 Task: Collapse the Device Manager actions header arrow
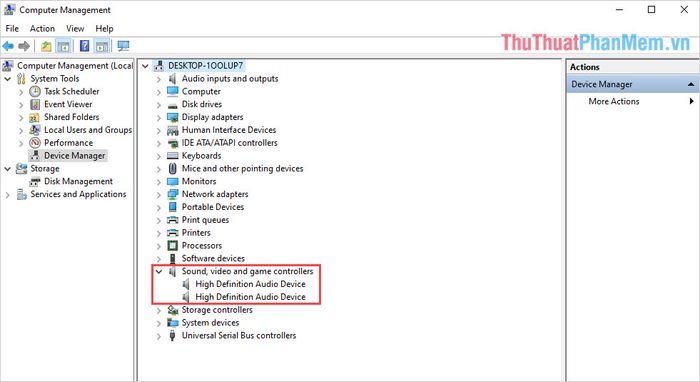pyautogui.click(x=691, y=84)
